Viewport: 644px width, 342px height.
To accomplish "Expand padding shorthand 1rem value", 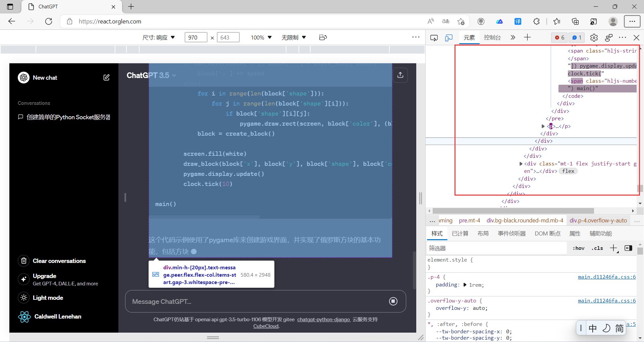I will pyautogui.click(x=465, y=285).
